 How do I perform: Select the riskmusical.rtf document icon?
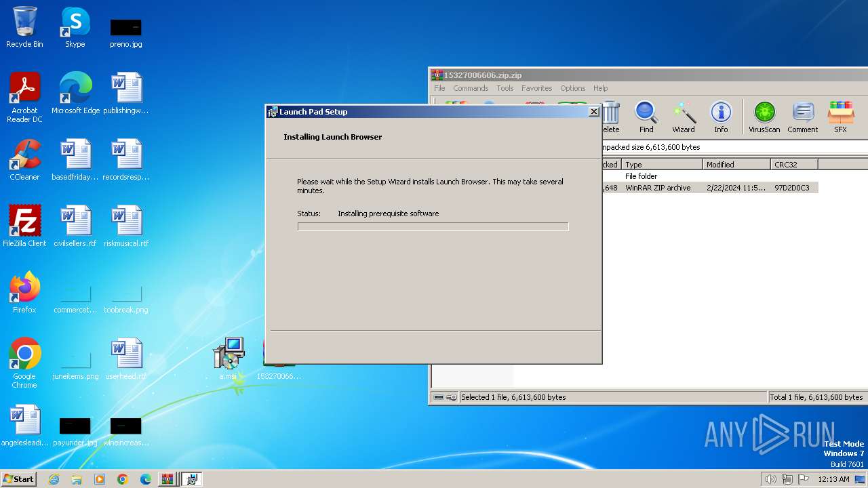(126, 226)
